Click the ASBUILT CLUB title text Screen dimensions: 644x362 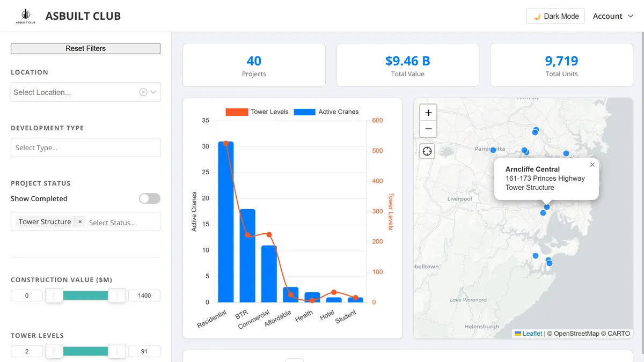(x=83, y=16)
